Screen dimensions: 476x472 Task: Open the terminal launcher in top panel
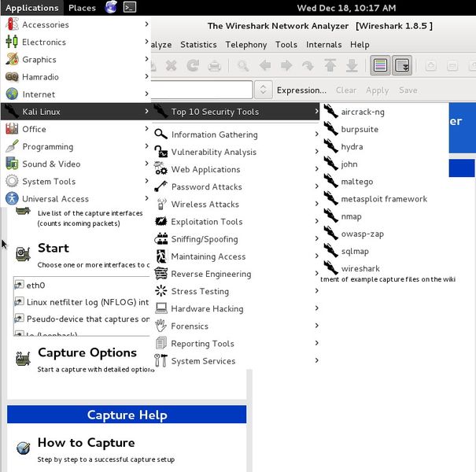(x=130, y=7)
